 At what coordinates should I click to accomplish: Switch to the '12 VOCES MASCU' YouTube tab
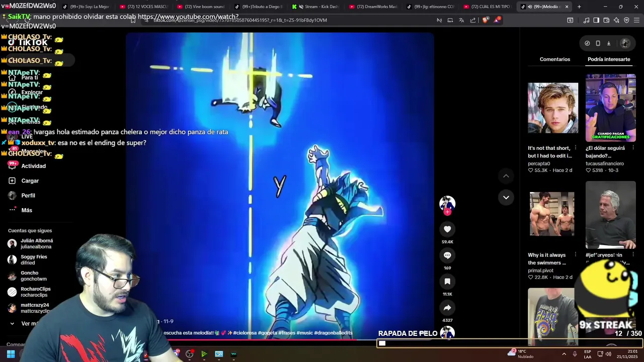click(x=144, y=7)
